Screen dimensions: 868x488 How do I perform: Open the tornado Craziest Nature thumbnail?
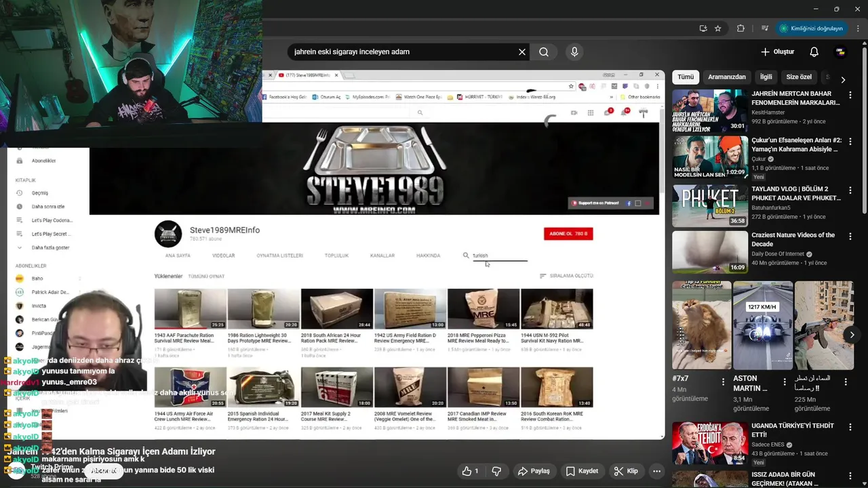[709, 251]
